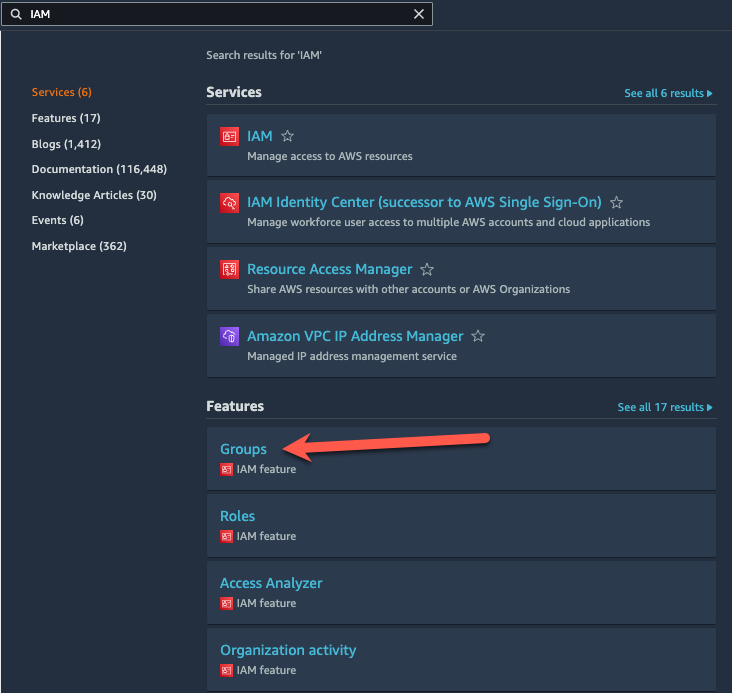Clear the search with the X icon

pos(419,14)
